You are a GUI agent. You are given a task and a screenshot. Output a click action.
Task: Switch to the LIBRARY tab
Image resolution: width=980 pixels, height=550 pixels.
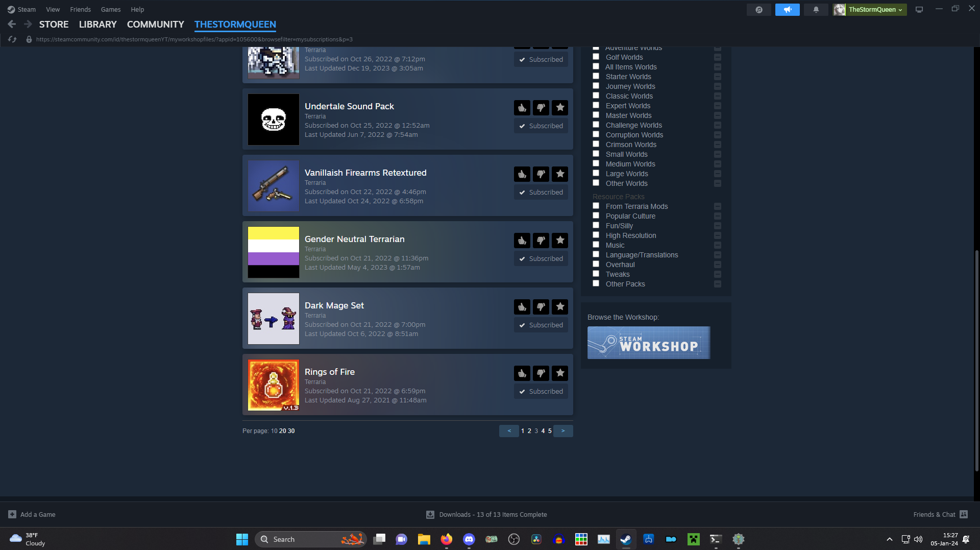97,25
